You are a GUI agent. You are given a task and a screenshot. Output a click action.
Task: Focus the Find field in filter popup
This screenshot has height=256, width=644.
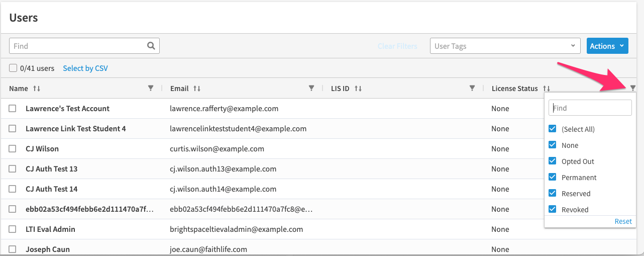pyautogui.click(x=590, y=108)
